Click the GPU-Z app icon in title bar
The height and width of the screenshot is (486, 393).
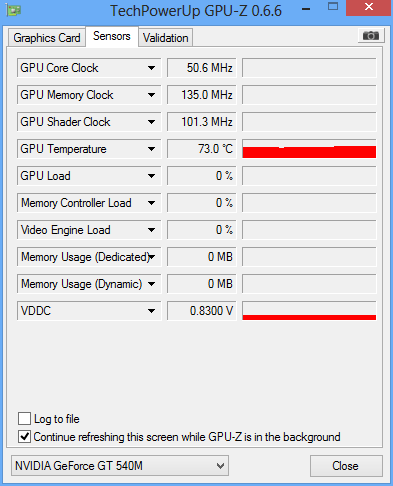coord(13,10)
